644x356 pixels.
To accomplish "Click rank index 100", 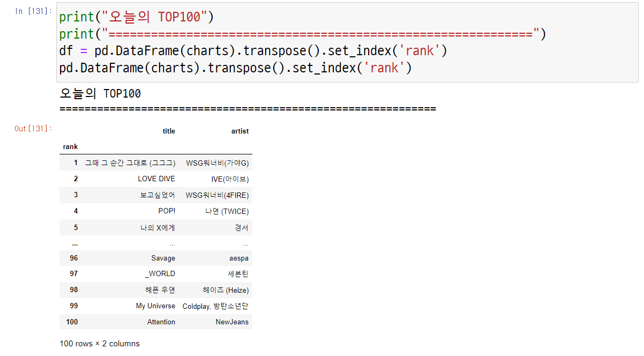I will click(x=72, y=322).
